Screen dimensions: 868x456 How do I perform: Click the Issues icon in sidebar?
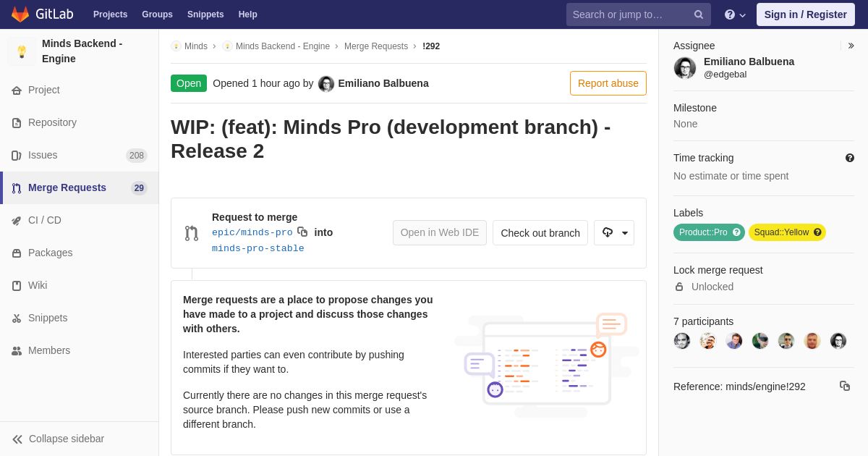point(17,156)
